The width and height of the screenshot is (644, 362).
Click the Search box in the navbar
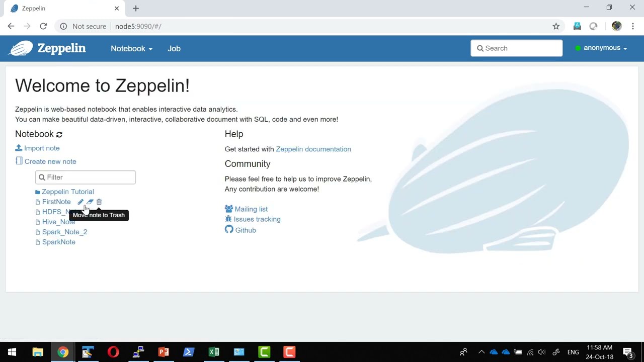click(x=517, y=48)
